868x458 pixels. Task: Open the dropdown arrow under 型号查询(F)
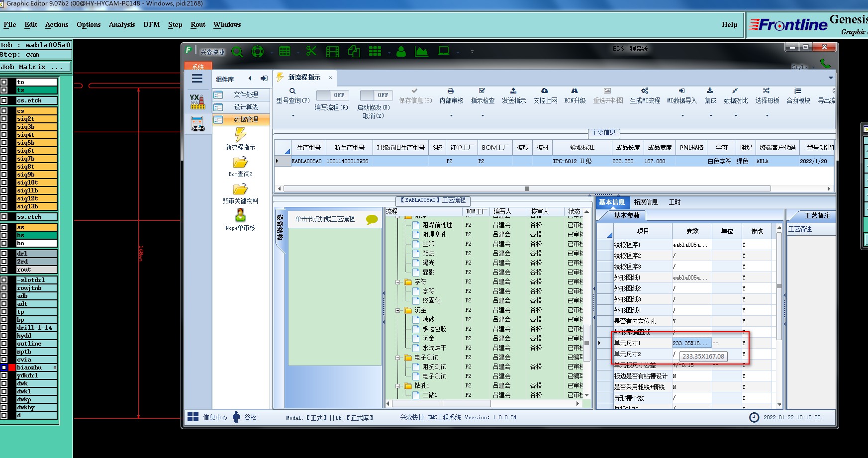[x=293, y=116]
